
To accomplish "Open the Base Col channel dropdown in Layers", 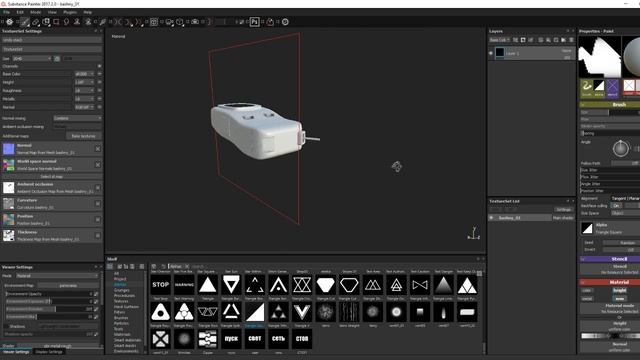I will [500, 40].
